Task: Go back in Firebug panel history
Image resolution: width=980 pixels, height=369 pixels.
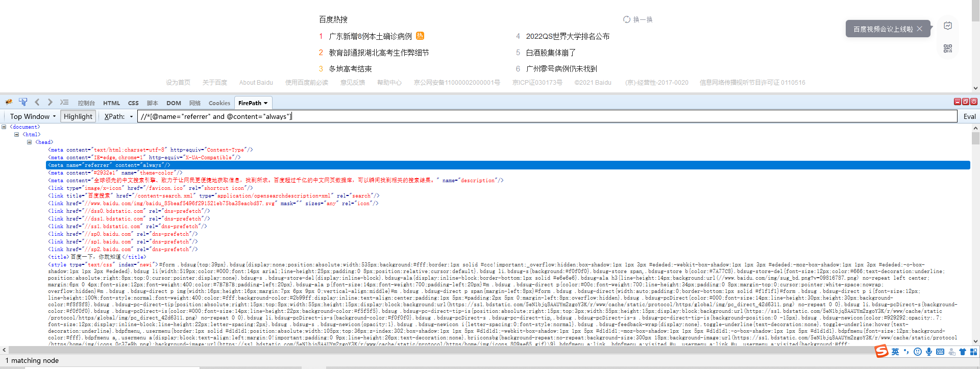Action: [x=37, y=102]
